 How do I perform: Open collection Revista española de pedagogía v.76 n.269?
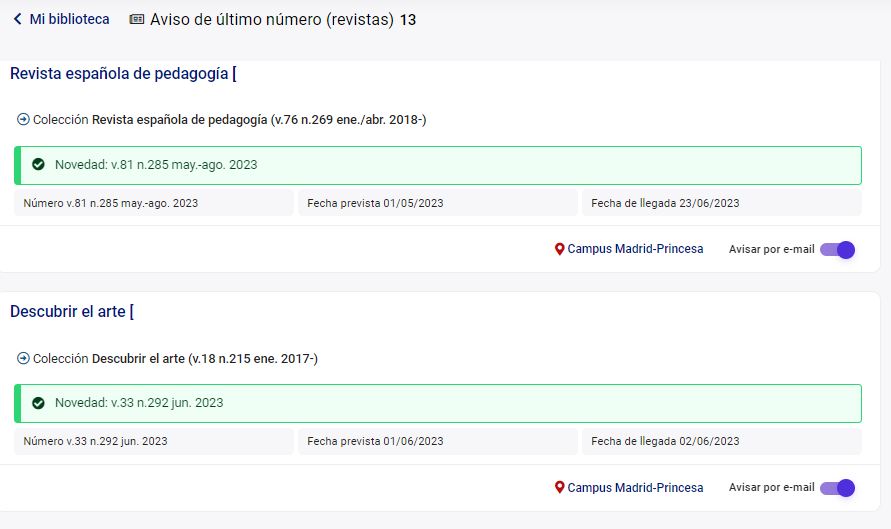click(x=259, y=119)
